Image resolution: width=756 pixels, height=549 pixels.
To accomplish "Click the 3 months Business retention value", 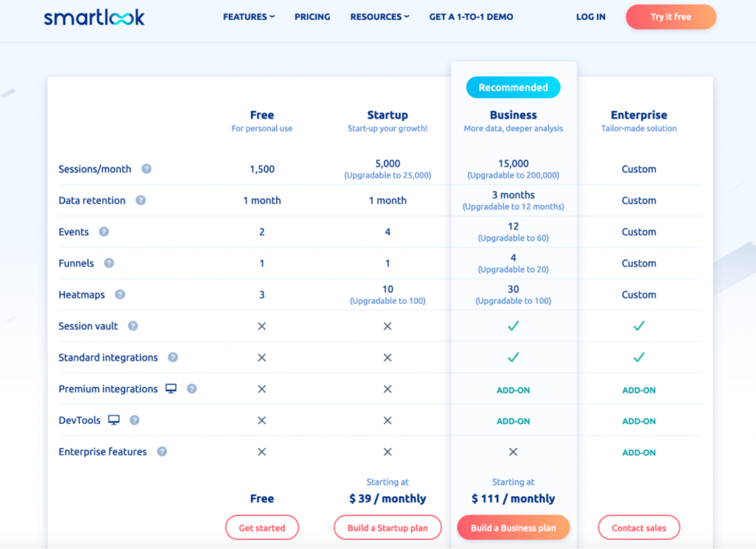I will point(513,195).
